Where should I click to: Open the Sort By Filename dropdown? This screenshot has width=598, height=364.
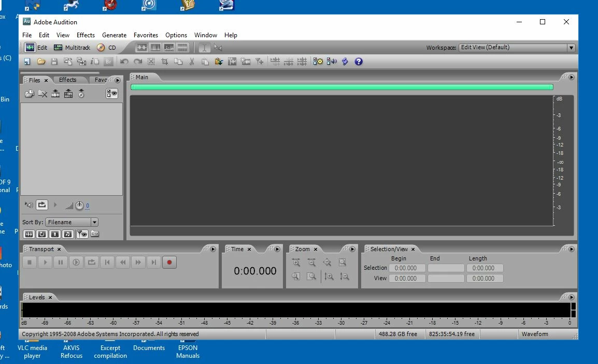[72, 222]
